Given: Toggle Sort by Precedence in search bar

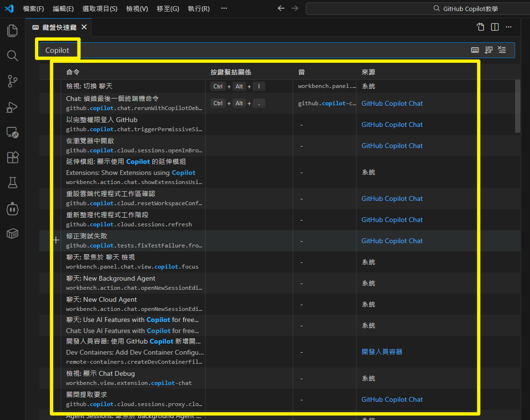Looking at the screenshot, I should pos(489,50).
